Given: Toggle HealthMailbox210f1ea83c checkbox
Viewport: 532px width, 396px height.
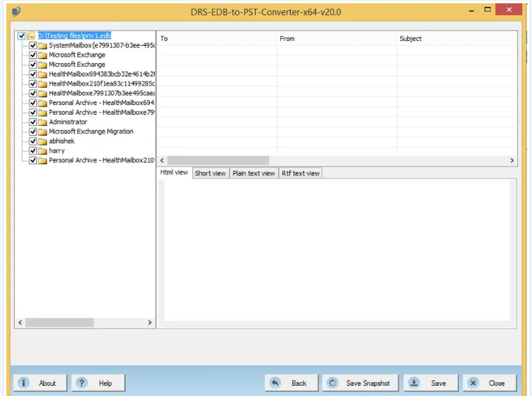Looking at the screenshot, I should coord(33,84).
